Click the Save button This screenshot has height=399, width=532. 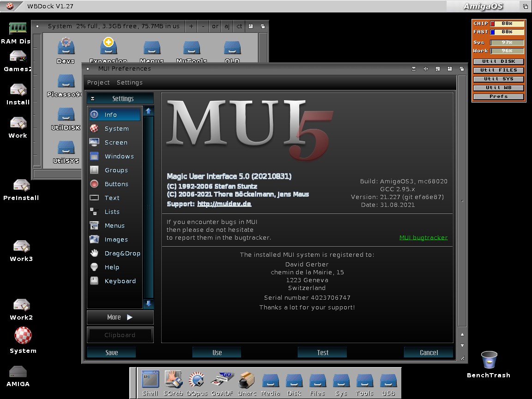click(x=112, y=352)
